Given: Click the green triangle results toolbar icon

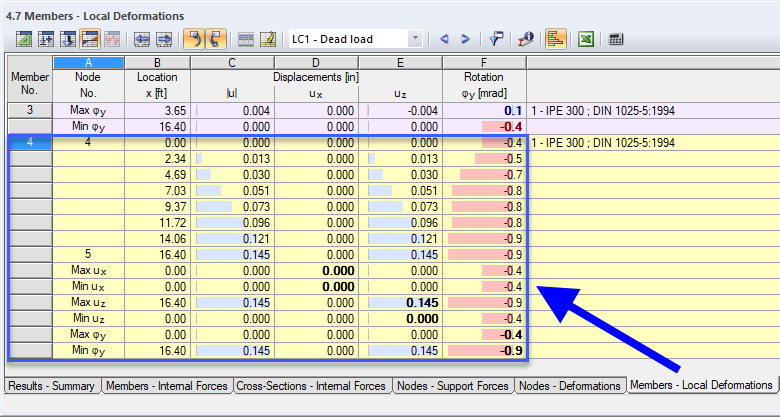Looking at the screenshot, I should coord(24,39).
